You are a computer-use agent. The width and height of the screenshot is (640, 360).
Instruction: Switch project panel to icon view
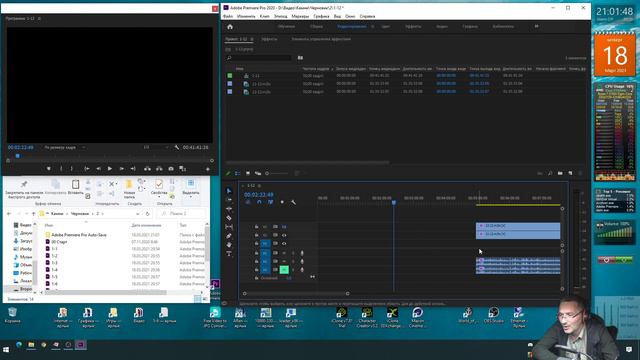pyautogui.click(x=247, y=173)
